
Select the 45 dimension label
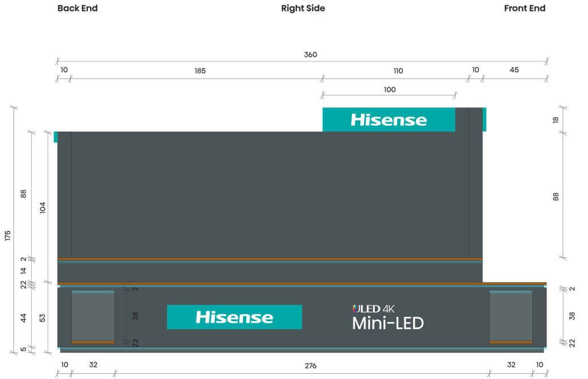(514, 70)
